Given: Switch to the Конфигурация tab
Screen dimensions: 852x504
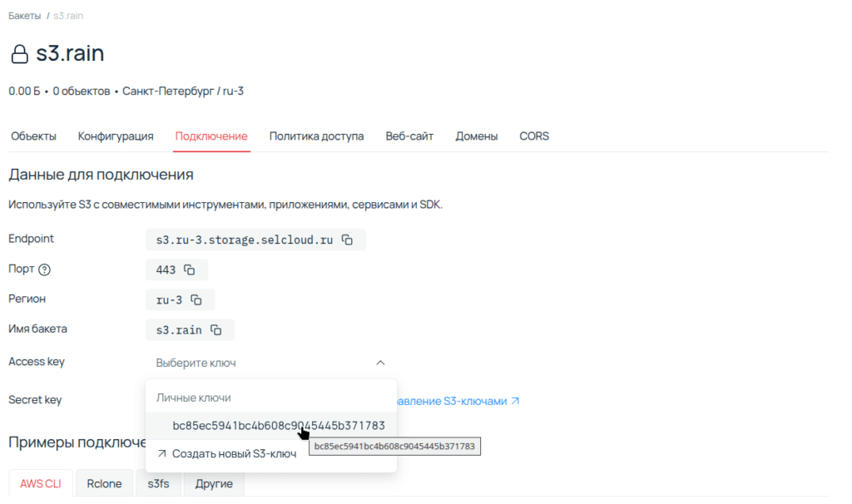Looking at the screenshot, I should (x=116, y=136).
